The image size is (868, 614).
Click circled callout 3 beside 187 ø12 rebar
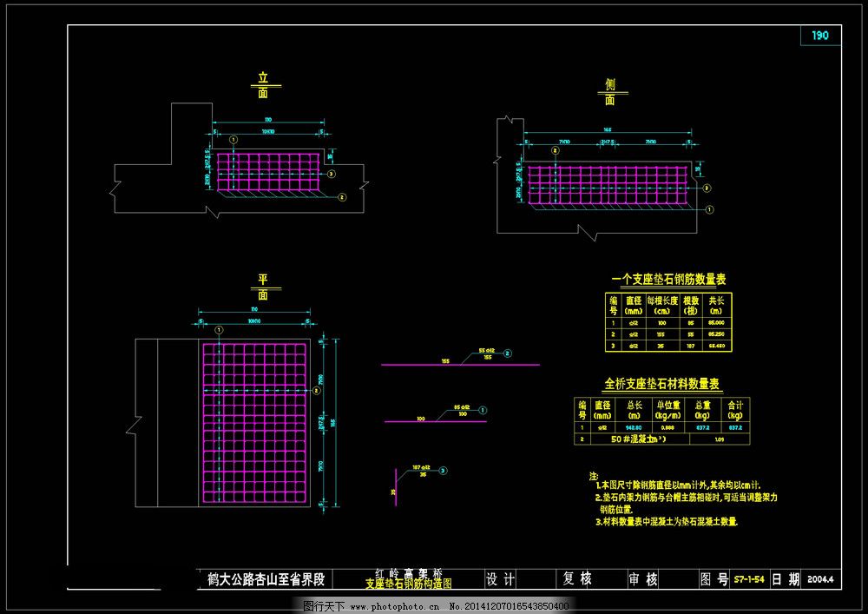(444, 470)
